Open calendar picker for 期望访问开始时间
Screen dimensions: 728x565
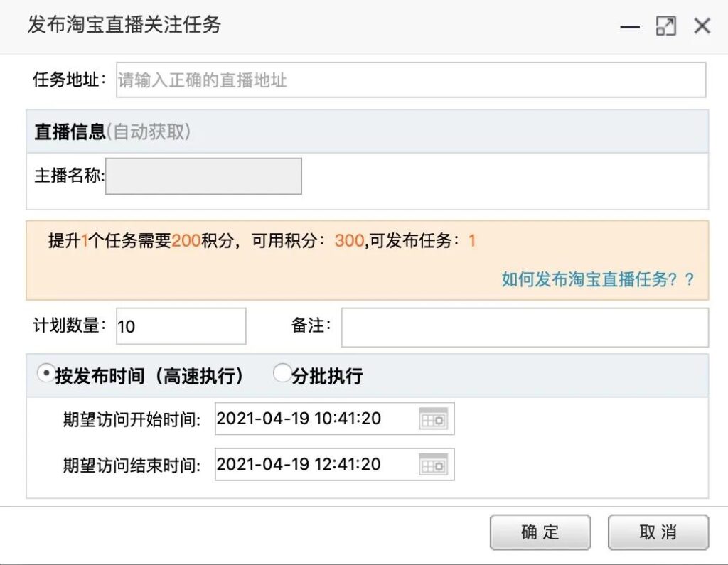coord(433,419)
